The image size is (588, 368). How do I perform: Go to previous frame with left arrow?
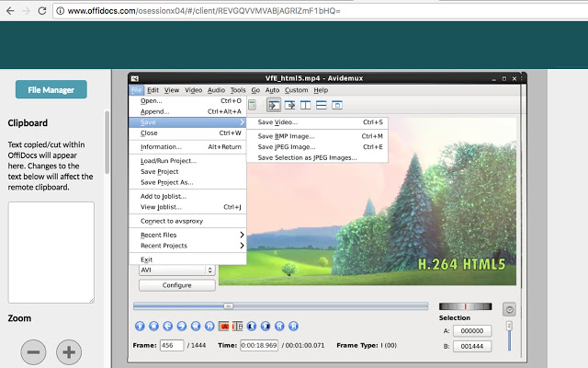point(167,326)
